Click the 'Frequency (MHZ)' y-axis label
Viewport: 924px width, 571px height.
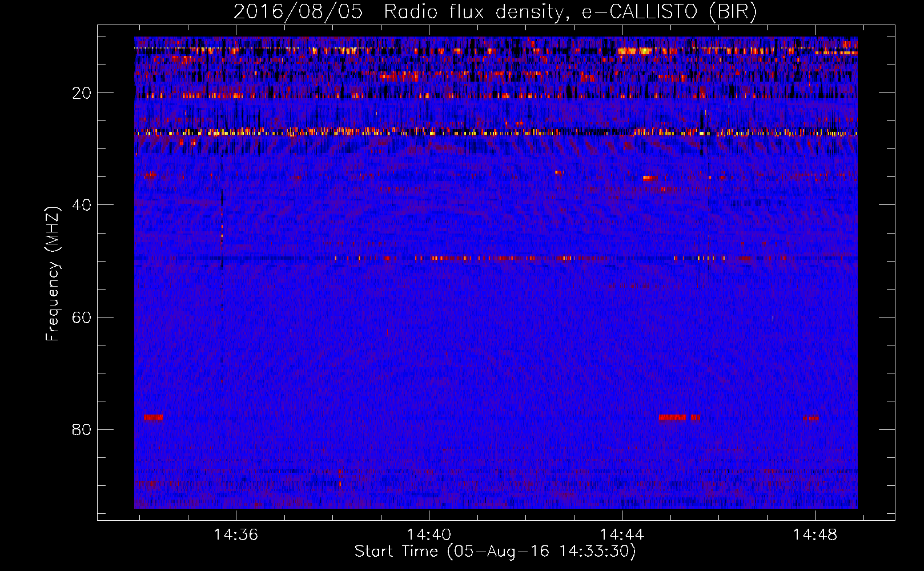pyautogui.click(x=53, y=274)
